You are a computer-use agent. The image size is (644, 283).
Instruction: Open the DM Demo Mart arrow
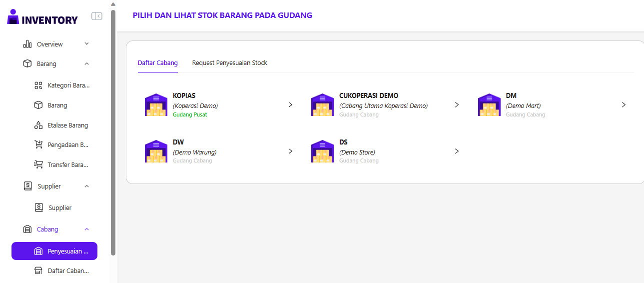point(624,105)
